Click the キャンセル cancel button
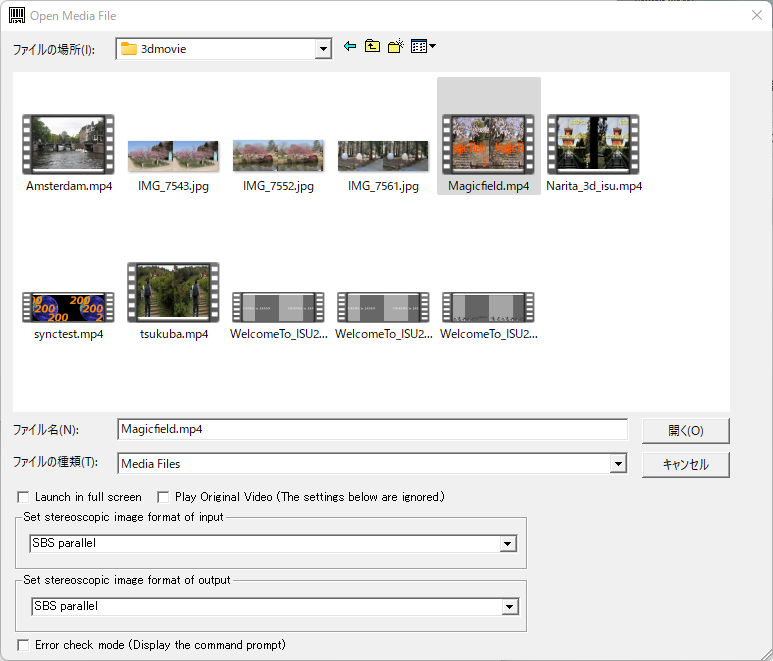The image size is (773, 661). [686, 465]
